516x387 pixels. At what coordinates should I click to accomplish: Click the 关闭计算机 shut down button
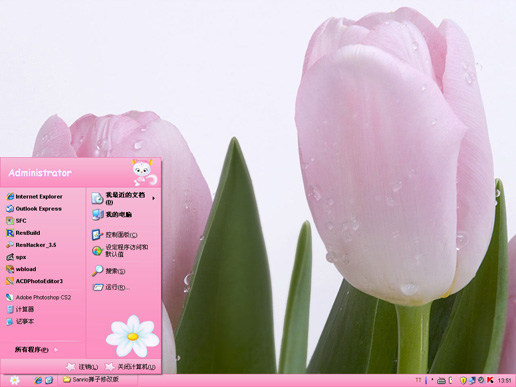click(130, 367)
